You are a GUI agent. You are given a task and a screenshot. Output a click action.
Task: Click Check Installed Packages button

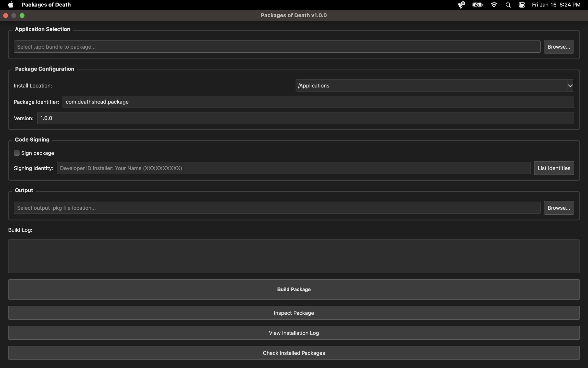coord(294,353)
